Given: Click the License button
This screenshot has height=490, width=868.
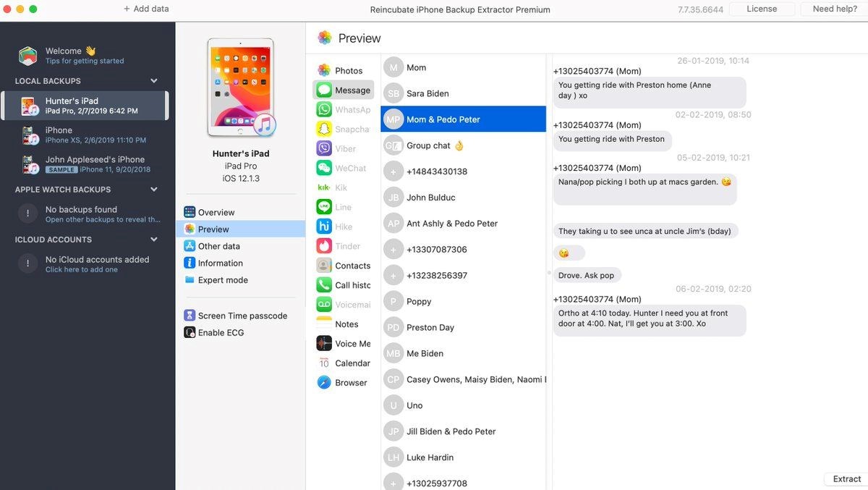Looking at the screenshot, I should pos(762,9).
